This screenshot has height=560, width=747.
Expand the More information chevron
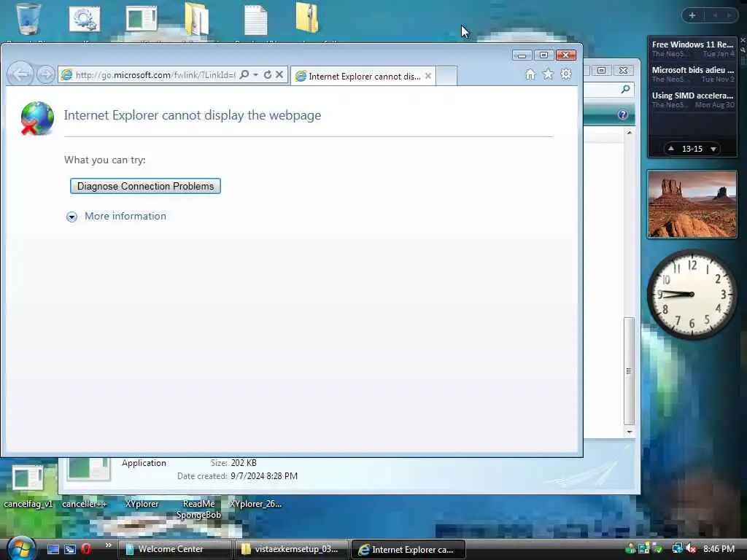coord(71,217)
